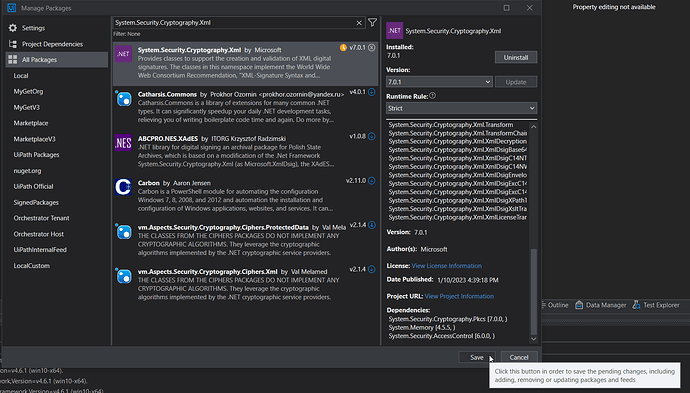The image size is (690, 393).
Task: Click the Uninstall button
Action: pos(516,57)
